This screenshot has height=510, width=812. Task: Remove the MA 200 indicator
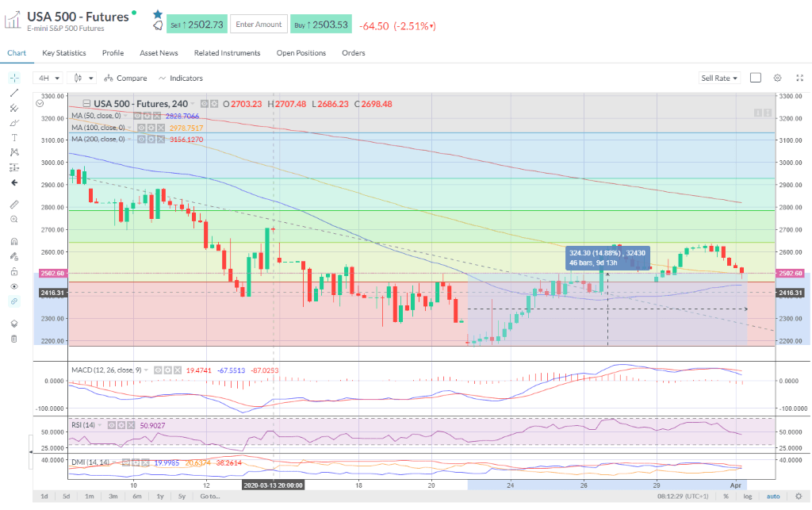click(x=160, y=140)
